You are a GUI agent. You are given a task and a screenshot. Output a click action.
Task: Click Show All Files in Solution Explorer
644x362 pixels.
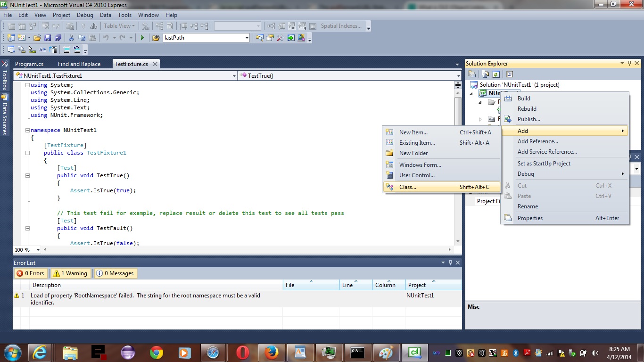pos(485,74)
